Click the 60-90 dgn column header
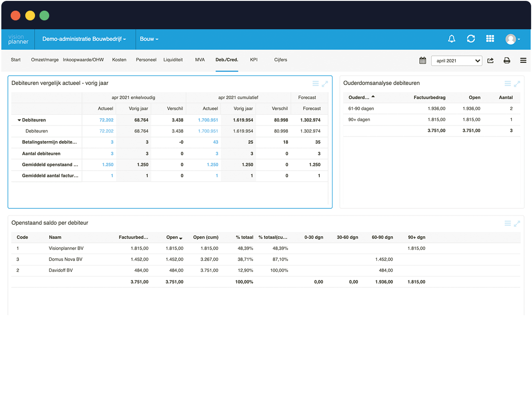 pyautogui.click(x=383, y=238)
